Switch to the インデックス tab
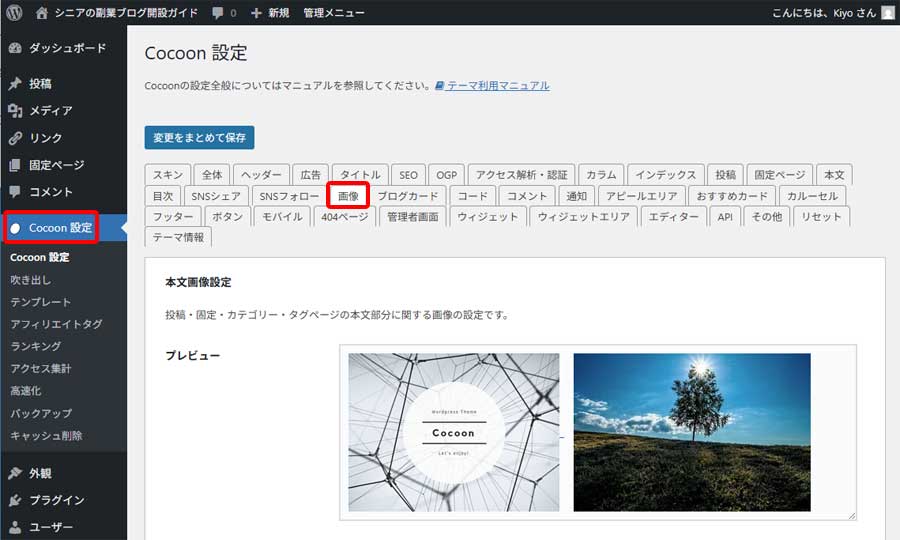900x540 pixels. click(666, 174)
